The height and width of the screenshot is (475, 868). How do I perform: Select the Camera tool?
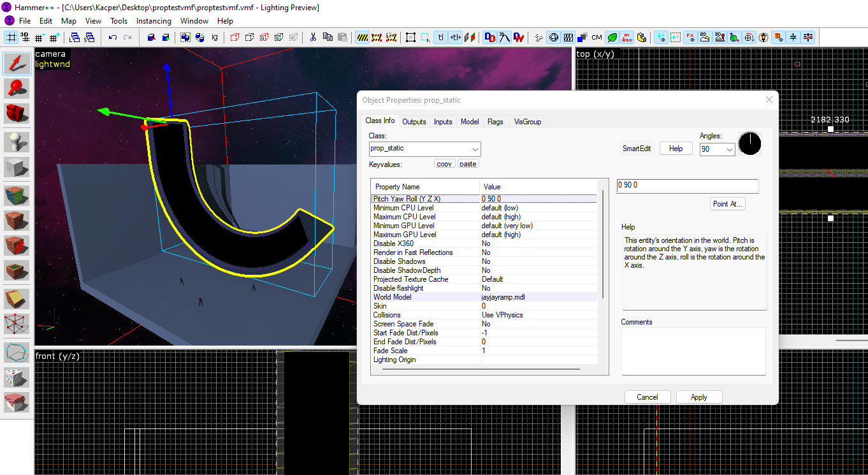[17, 113]
